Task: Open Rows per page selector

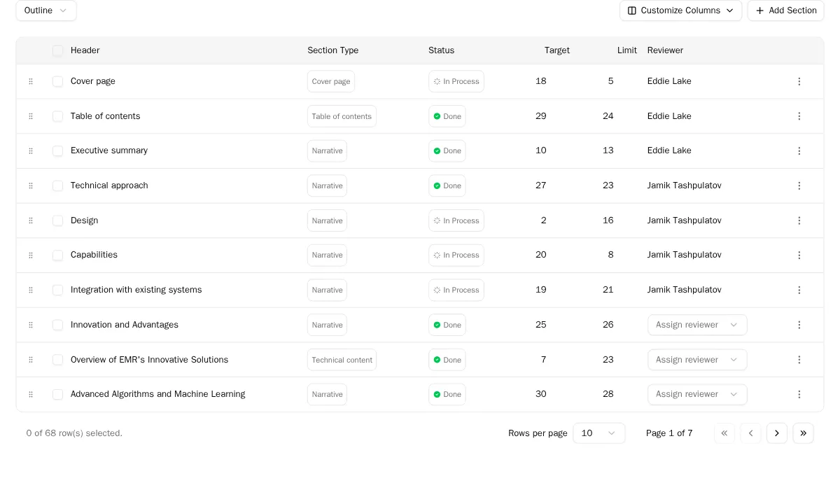Action: (x=598, y=434)
